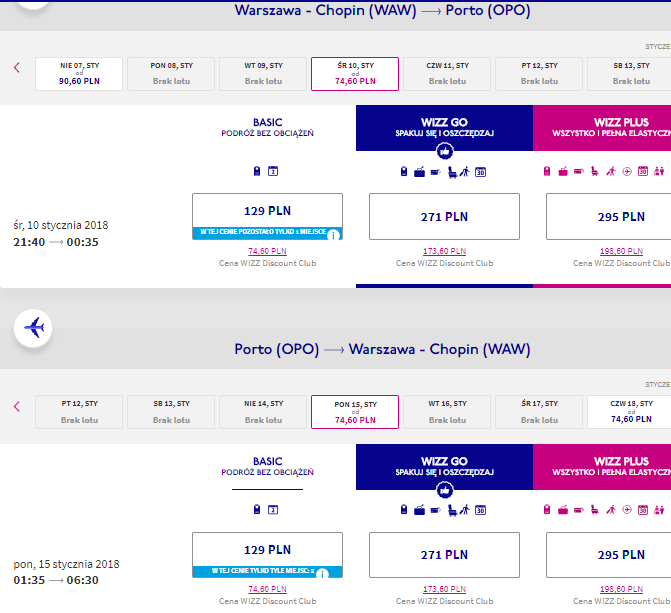
Task: Click the outbound WIZZ GO column header
Action: (x=445, y=128)
